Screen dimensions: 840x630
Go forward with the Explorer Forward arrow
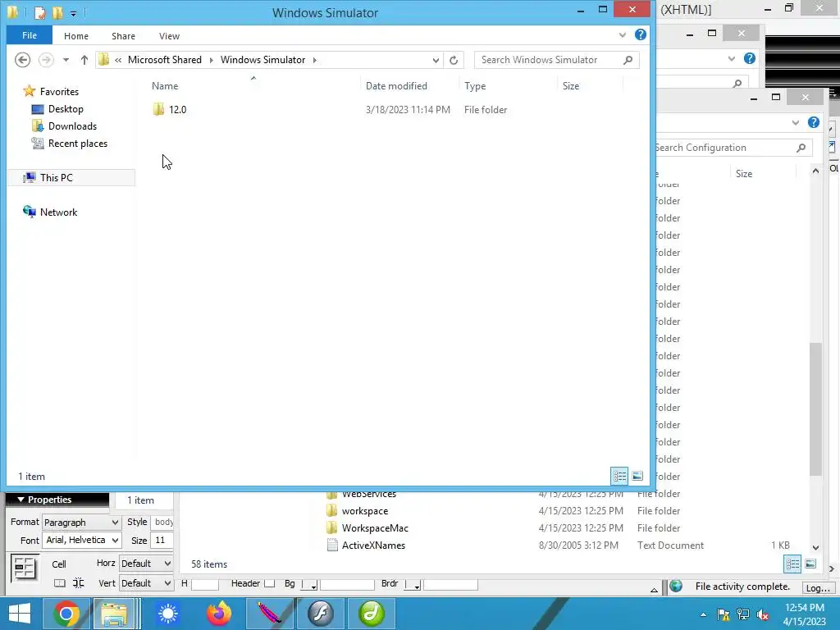point(46,59)
